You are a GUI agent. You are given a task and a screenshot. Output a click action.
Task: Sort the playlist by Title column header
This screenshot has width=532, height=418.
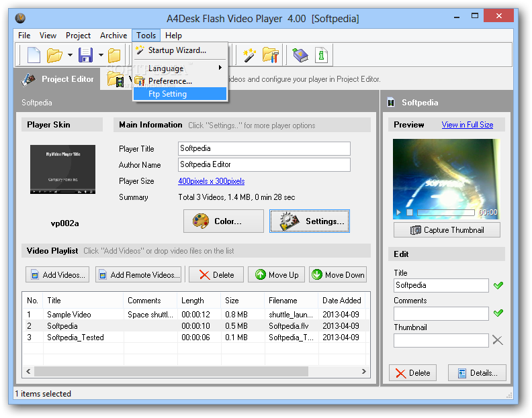point(83,301)
